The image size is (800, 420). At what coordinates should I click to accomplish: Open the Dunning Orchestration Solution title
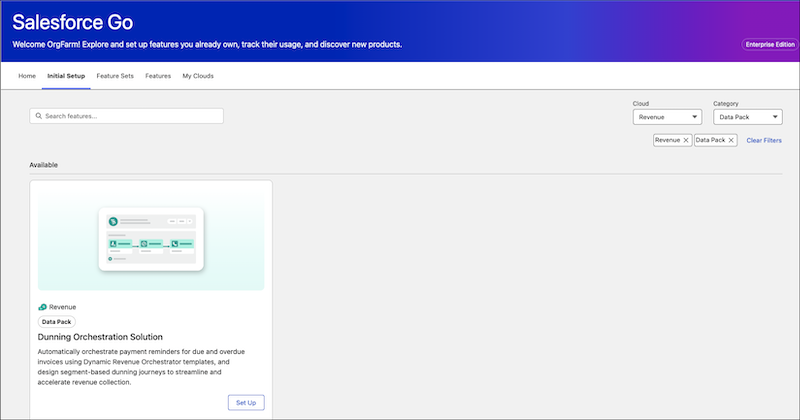[x=100, y=337]
